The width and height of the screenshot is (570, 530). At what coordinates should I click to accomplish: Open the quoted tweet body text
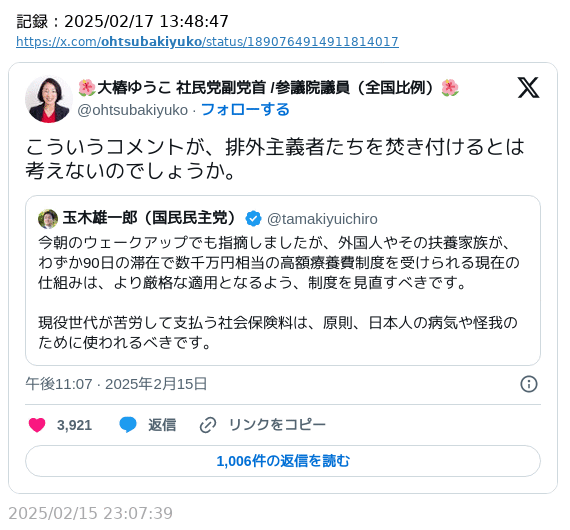pos(278,293)
